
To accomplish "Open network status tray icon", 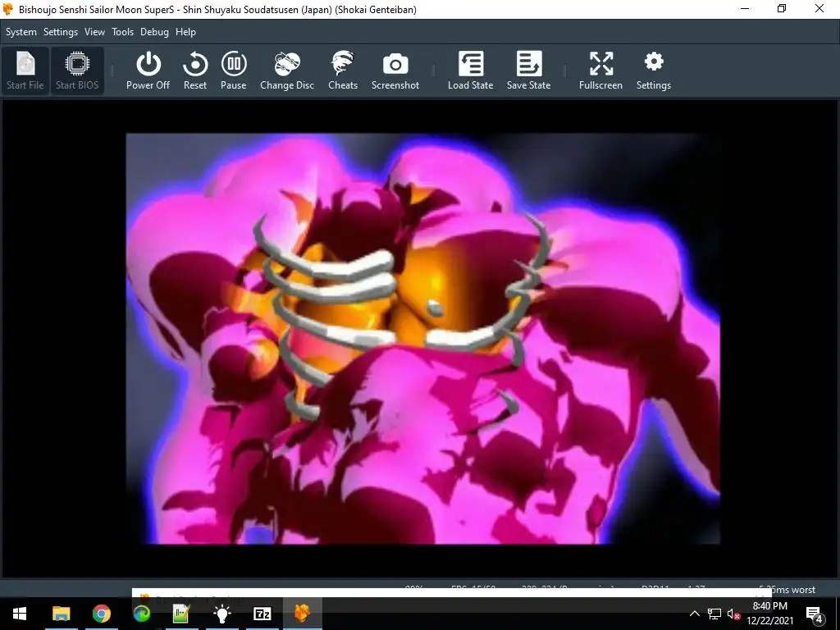I will click(x=714, y=614).
